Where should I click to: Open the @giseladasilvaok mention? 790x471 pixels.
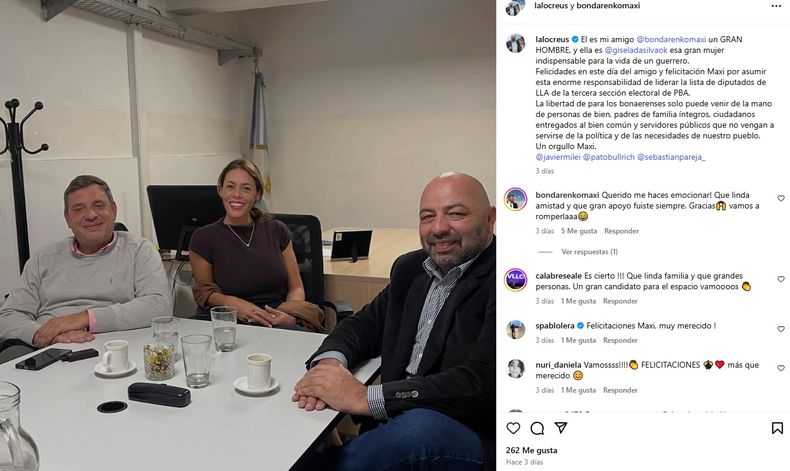pos(636,50)
